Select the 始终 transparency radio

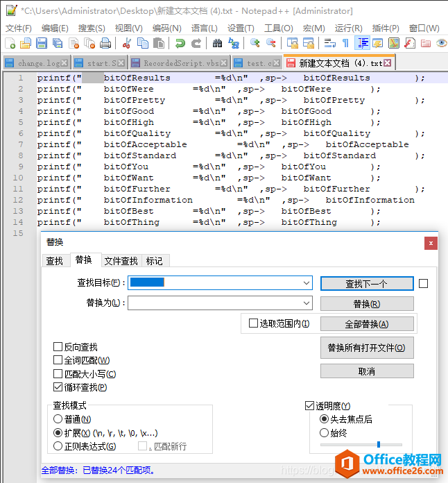324,433
